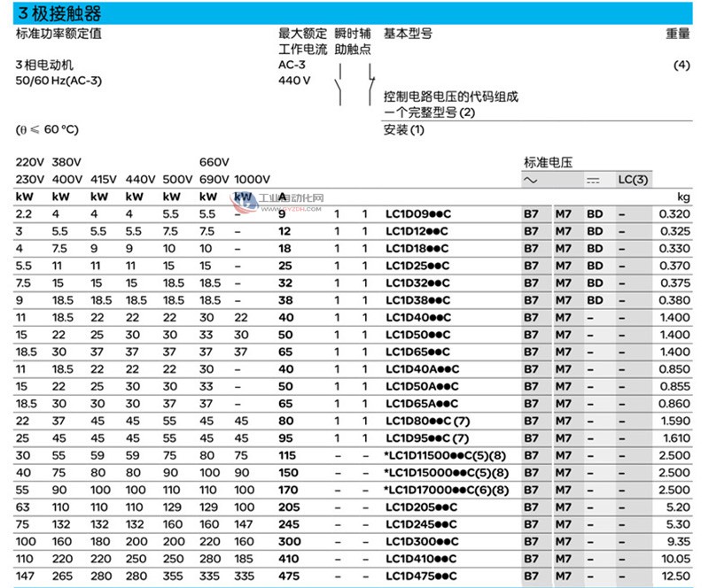
Task: Select the '标准功率额定值' heading
Action: point(58,34)
